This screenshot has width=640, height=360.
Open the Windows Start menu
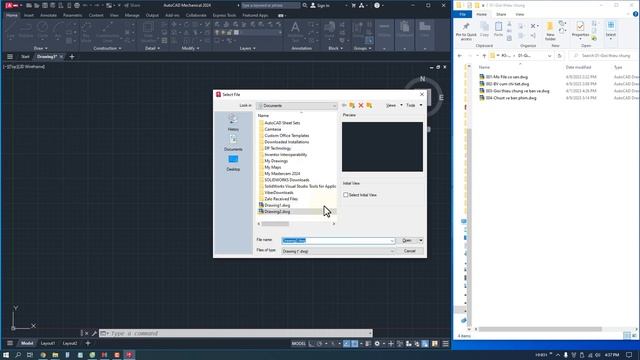click(x=6, y=355)
